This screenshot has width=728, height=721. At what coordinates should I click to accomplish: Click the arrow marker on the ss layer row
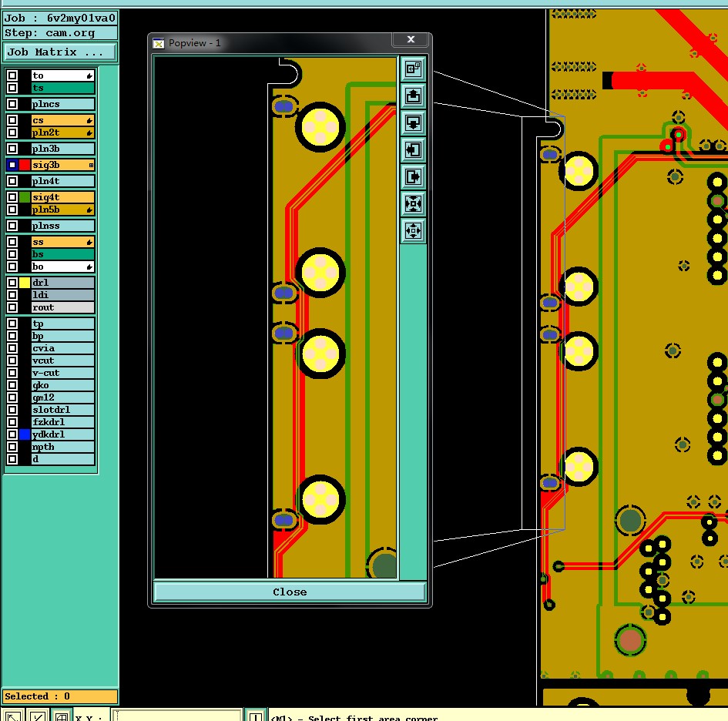click(89, 242)
